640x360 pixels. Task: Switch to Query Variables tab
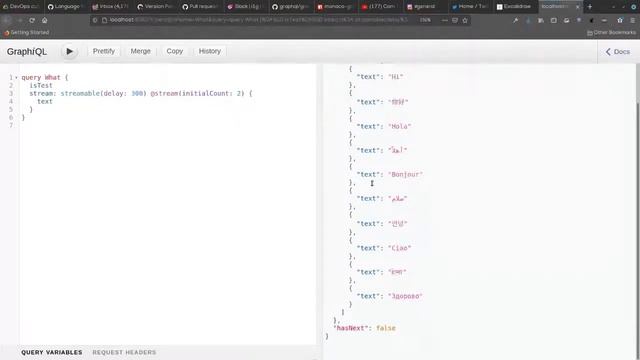click(52, 352)
